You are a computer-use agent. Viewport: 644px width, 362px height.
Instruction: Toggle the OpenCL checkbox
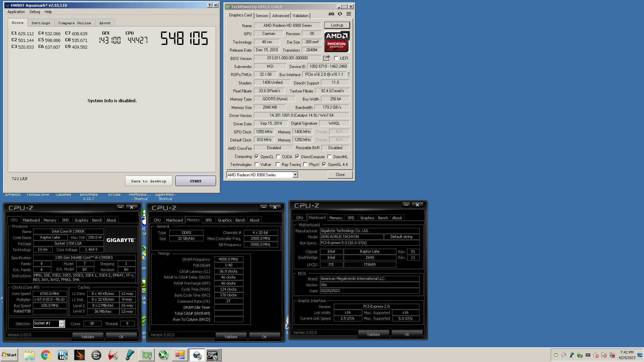(x=257, y=157)
